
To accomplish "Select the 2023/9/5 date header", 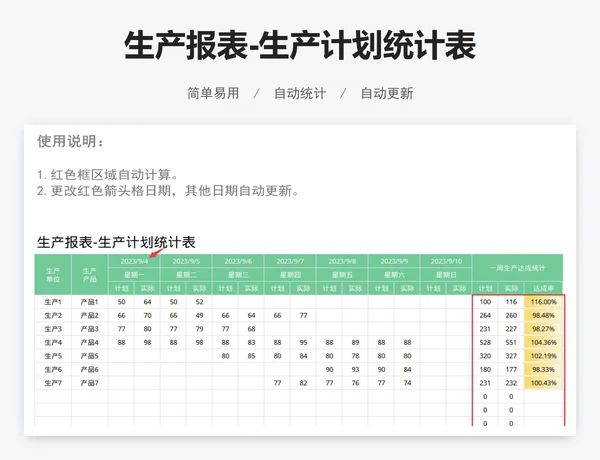I will [x=186, y=261].
